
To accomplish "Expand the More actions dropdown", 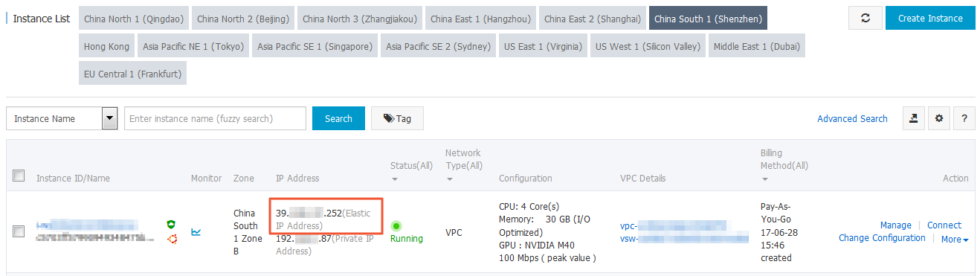I will [x=955, y=240].
